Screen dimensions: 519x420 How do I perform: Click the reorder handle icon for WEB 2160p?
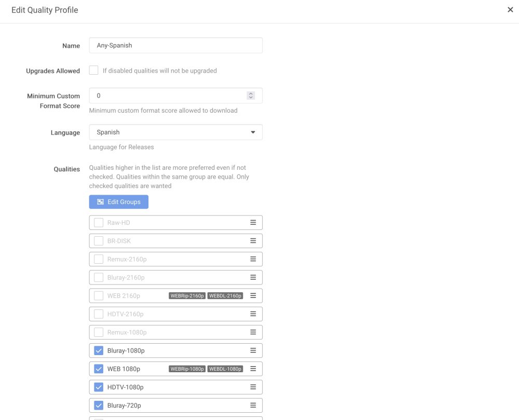tap(253, 295)
